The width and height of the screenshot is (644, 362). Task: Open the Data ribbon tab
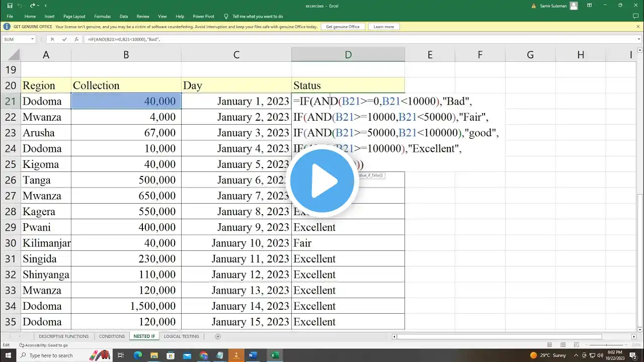tap(124, 16)
